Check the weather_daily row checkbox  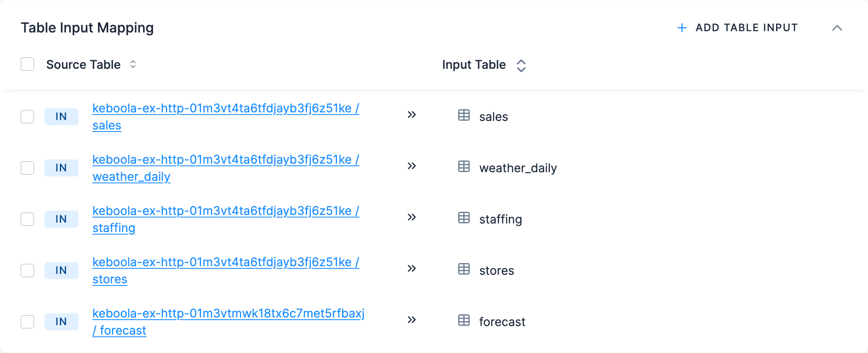tap(27, 168)
